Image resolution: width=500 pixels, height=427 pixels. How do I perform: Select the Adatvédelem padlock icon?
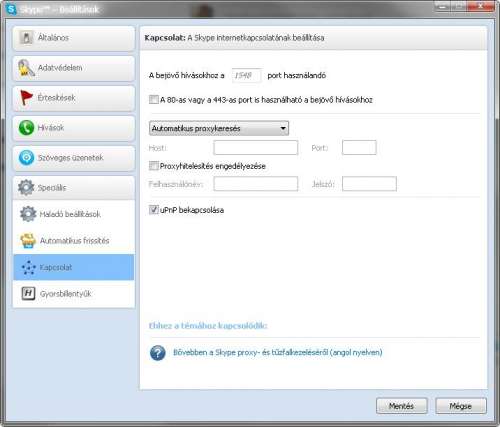[26, 68]
